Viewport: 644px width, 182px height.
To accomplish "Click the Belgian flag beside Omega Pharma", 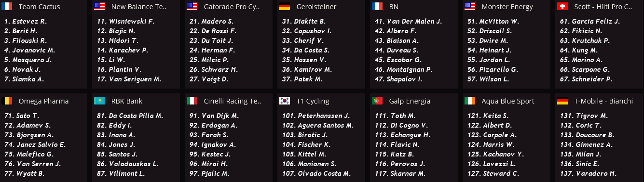I will tap(6, 101).
